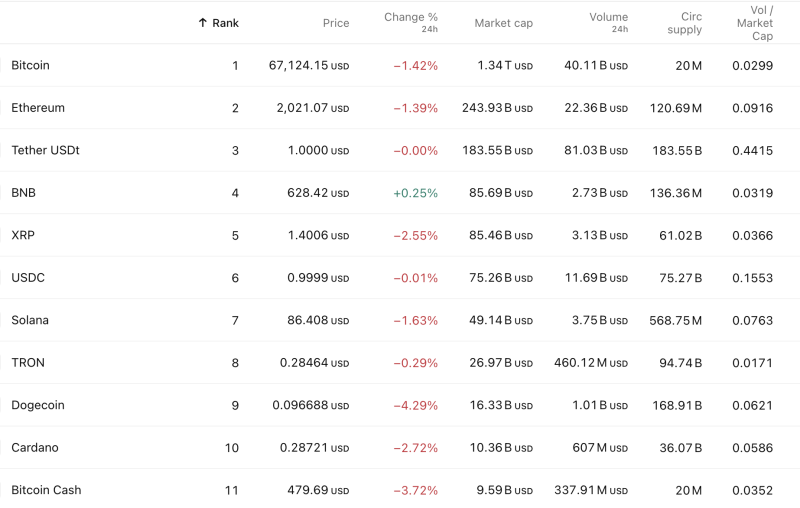Click Tether Vol/Market Cap 0.4415
Image resolution: width=800 pixels, height=508 pixels.
[x=753, y=150]
